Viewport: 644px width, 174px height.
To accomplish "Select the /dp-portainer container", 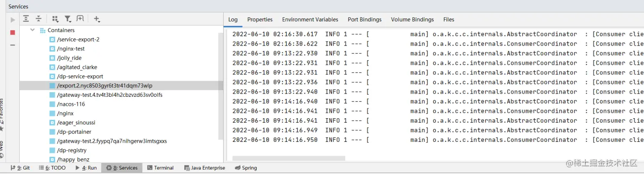I will [70, 132].
